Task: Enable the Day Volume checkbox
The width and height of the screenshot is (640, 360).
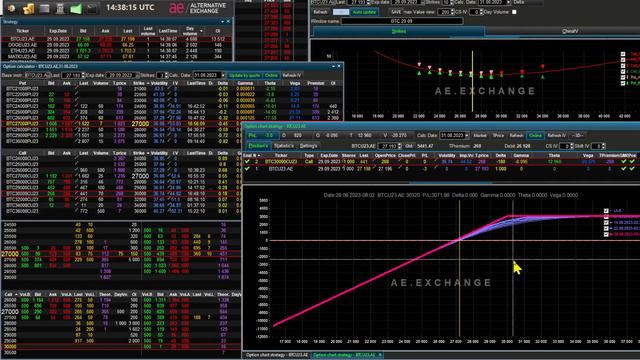Action: (x=514, y=12)
